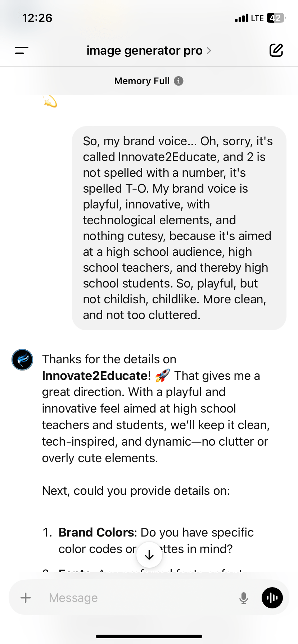The width and height of the screenshot is (298, 644).
Task: Tap the dizzy star emoji above the chat
Action: [x=50, y=102]
